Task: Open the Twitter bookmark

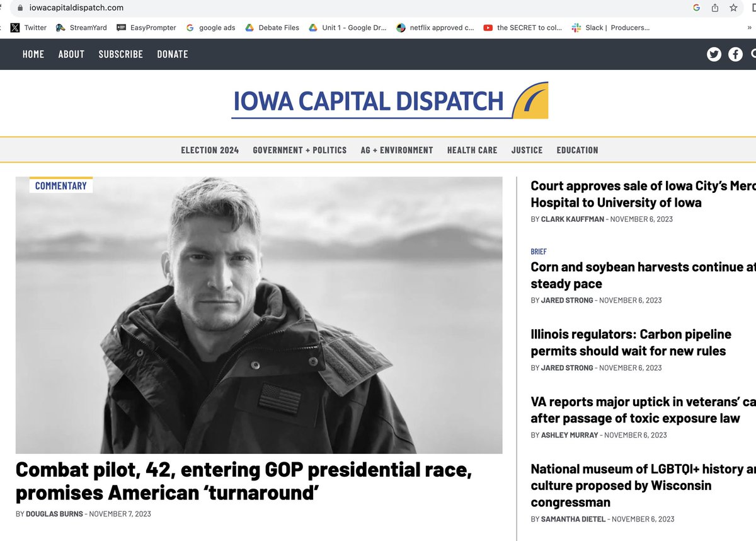Action: (x=28, y=28)
